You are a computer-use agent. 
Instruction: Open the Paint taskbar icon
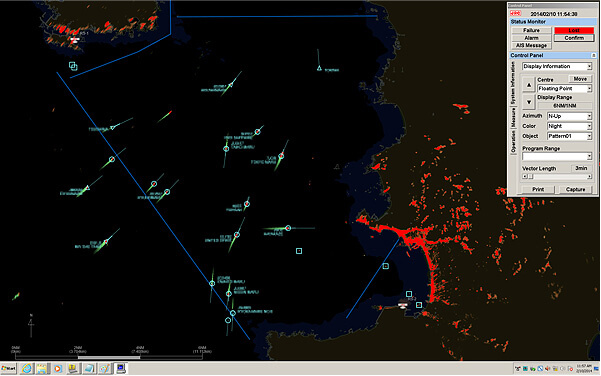click(x=104, y=368)
